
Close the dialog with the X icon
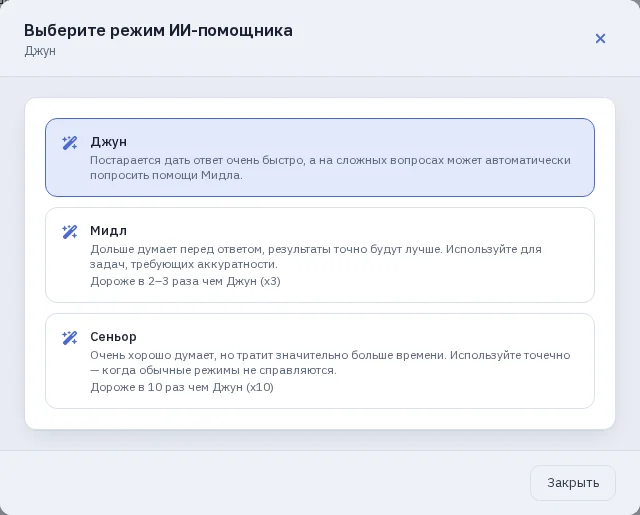(600, 38)
